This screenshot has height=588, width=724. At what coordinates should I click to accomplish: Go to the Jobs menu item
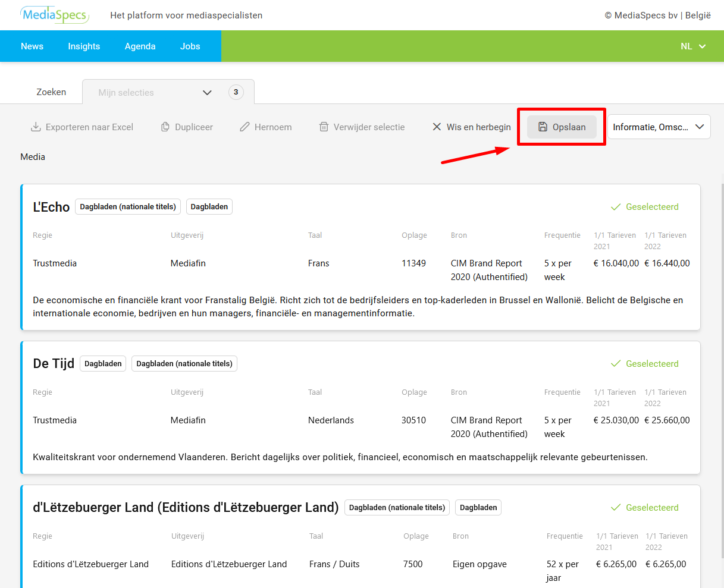pos(190,46)
